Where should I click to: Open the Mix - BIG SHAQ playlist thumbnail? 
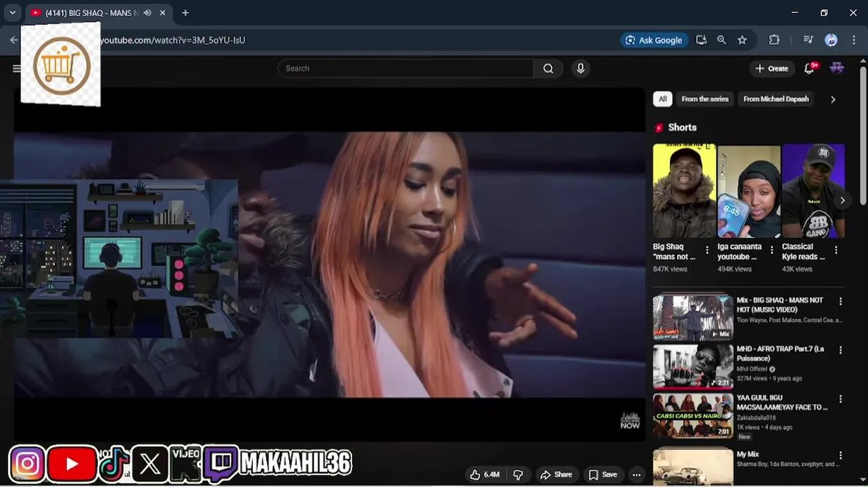click(693, 318)
